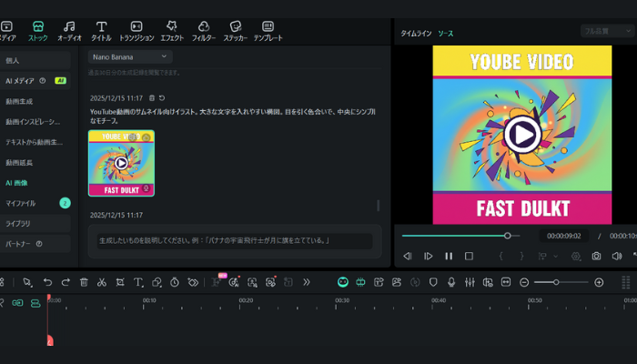Viewport: 637px width, 364px height.
Task: Split clip with scissors icon
Action: pos(102,282)
